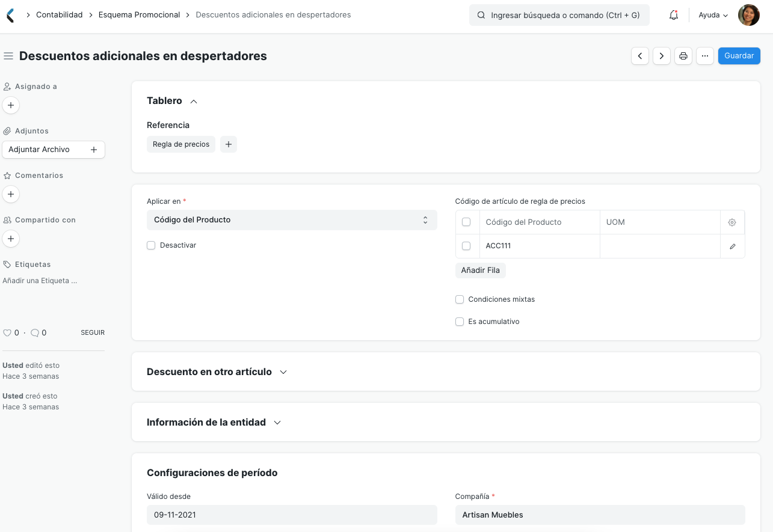Enable Es acumulativo checkbox
Screen dimensions: 773x532
click(x=460, y=322)
